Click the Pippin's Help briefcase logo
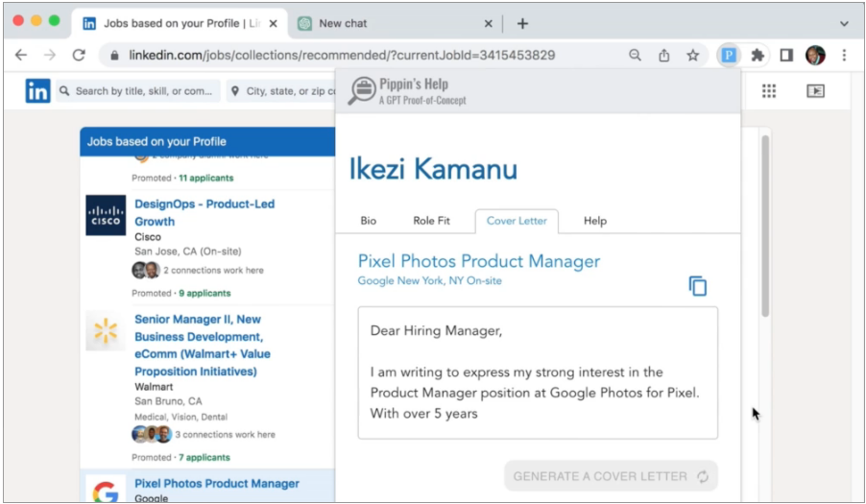This screenshot has width=866, height=504. 362,91
